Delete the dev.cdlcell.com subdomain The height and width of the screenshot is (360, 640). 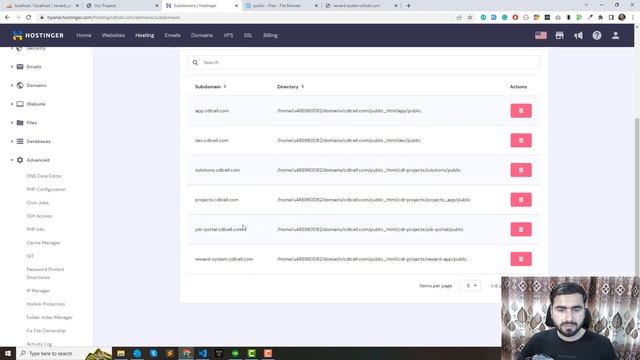pyautogui.click(x=521, y=140)
